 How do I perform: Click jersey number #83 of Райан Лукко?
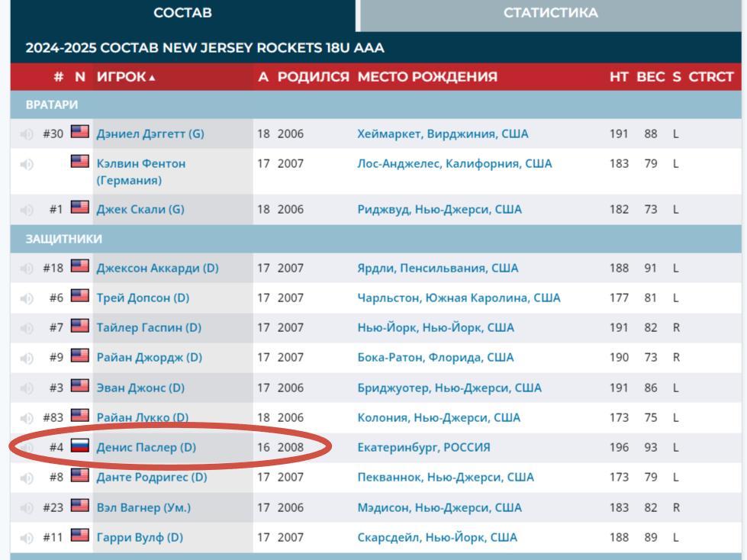coord(53,418)
